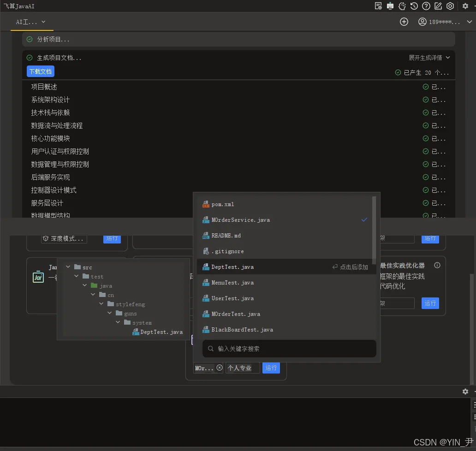Open the 核心功能模块 document
476x451 pixels.
tap(50, 139)
